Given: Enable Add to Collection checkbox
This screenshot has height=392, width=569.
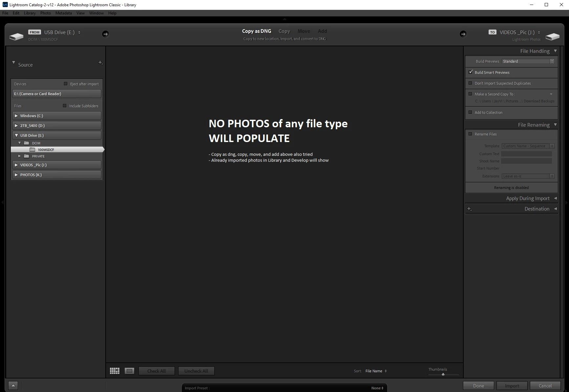Looking at the screenshot, I should tap(470, 113).
